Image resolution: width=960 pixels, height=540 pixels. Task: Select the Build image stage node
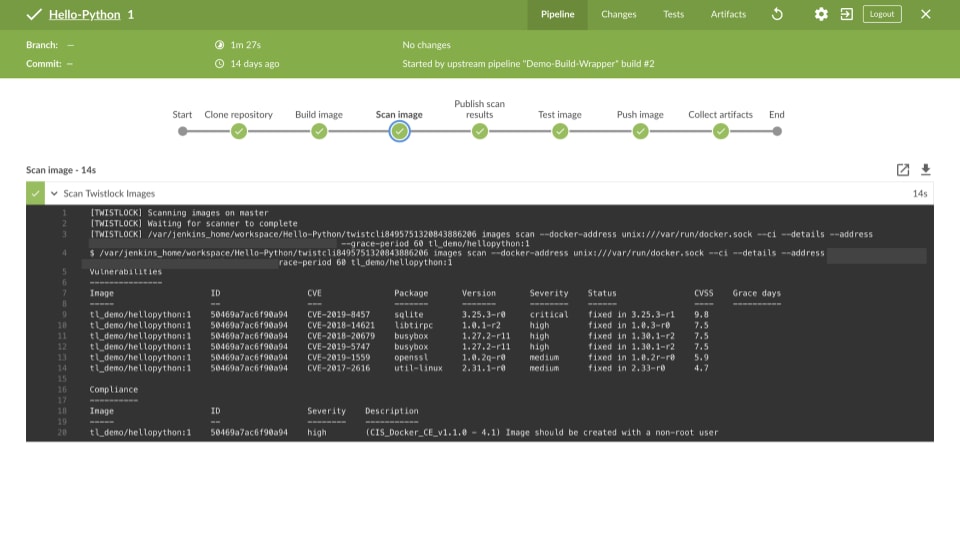[x=319, y=131]
